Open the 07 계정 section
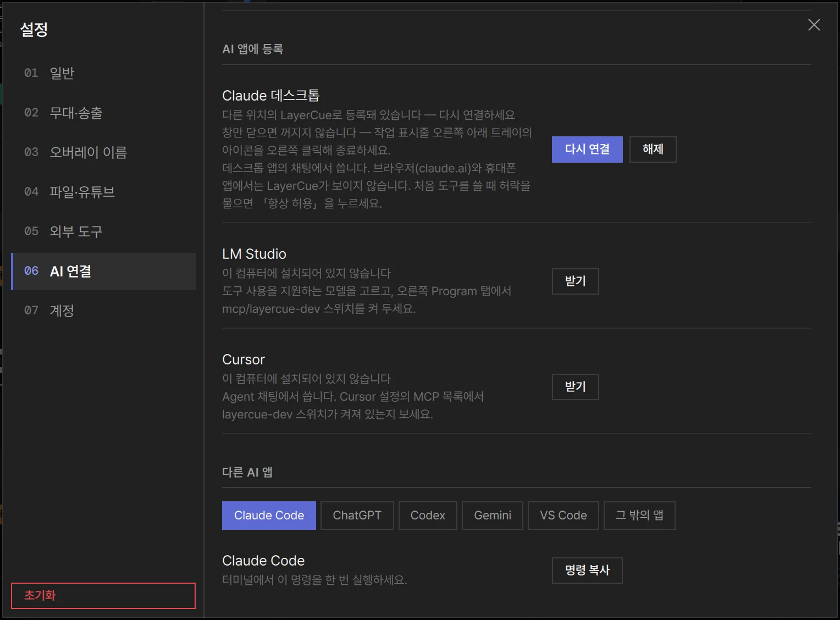Image resolution: width=840 pixels, height=620 pixels. tap(103, 311)
